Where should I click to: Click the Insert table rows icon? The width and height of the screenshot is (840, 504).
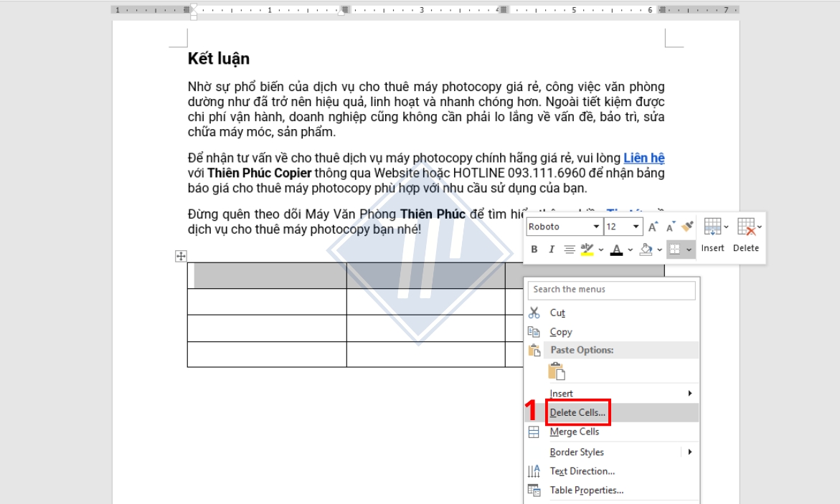click(712, 227)
